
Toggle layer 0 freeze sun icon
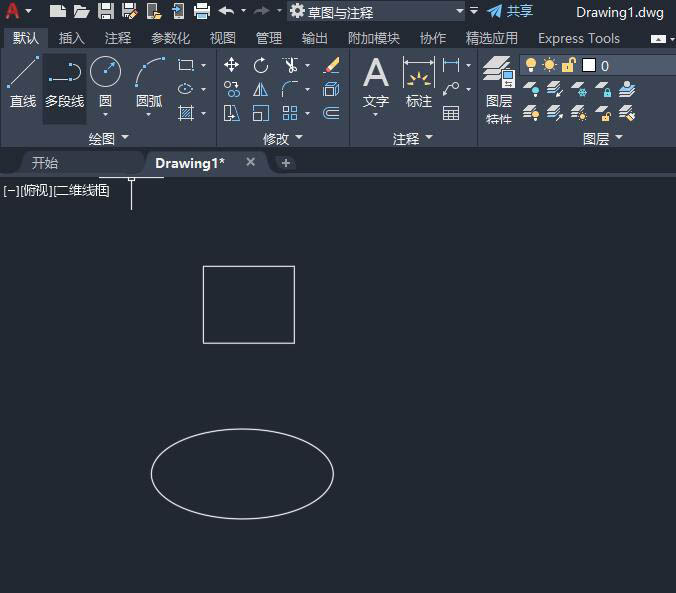[549, 66]
